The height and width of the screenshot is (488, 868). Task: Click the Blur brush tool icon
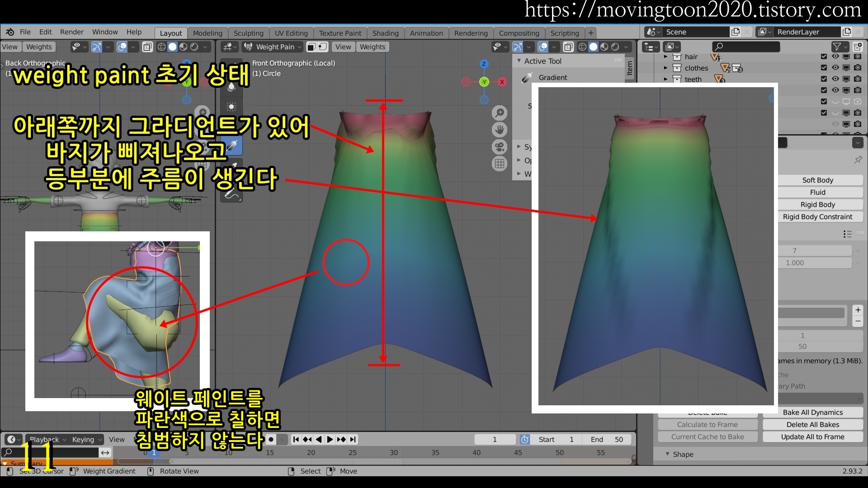click(231, 87)
